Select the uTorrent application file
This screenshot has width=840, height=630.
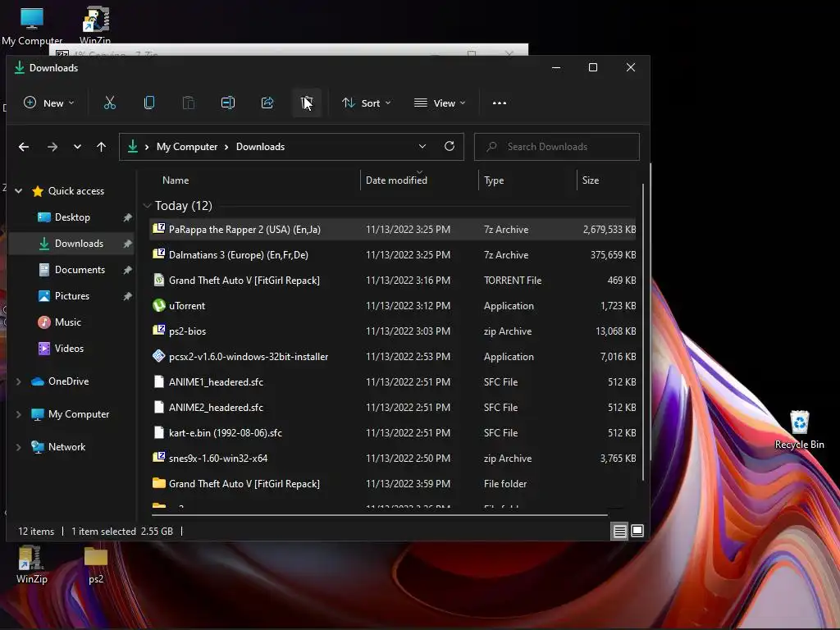point(393,306)
